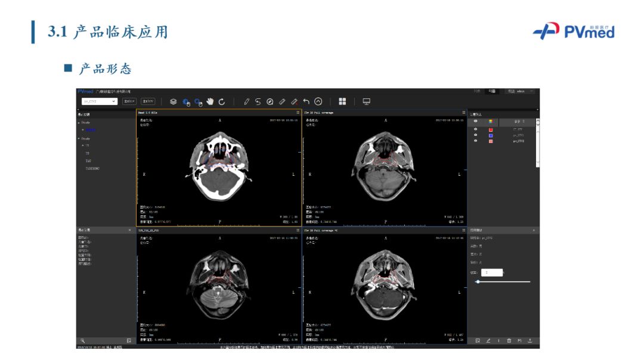The height and width of the screenshot is (363, 644).
Task: Click the slider handle in properties panel
Action: pyautogui.click(x=478, y=282)
